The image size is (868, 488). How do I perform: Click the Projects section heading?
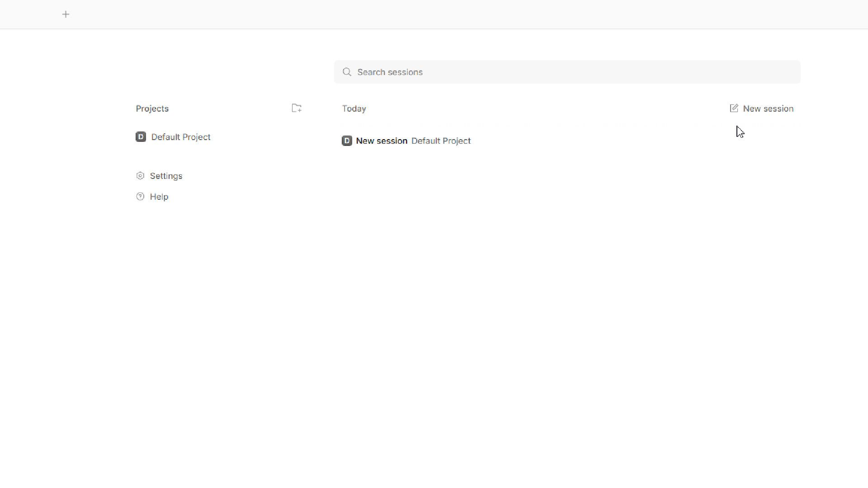[152, 108]
